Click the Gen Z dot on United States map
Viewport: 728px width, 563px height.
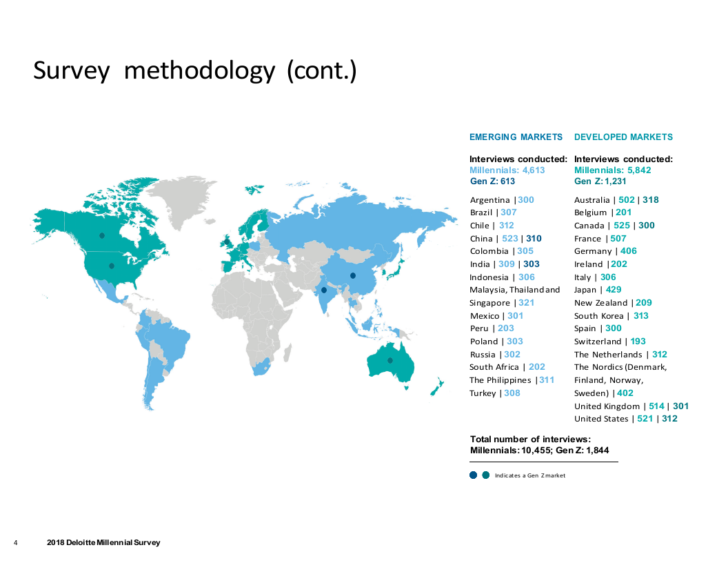[111, 265]
